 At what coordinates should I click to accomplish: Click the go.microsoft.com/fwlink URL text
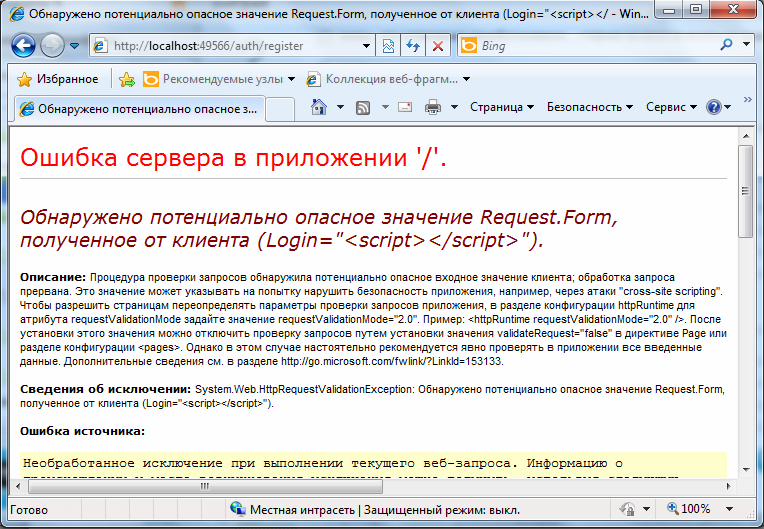click(391, 361)
